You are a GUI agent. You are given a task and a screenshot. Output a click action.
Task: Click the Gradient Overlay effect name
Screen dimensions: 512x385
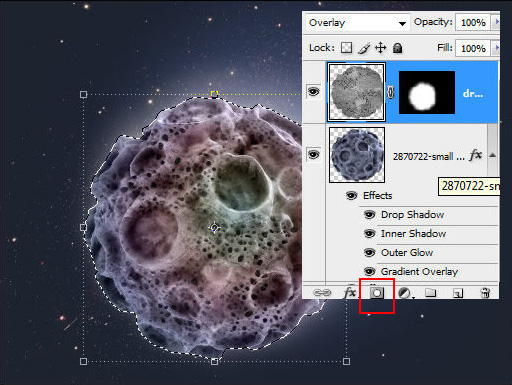coord(419,272)
